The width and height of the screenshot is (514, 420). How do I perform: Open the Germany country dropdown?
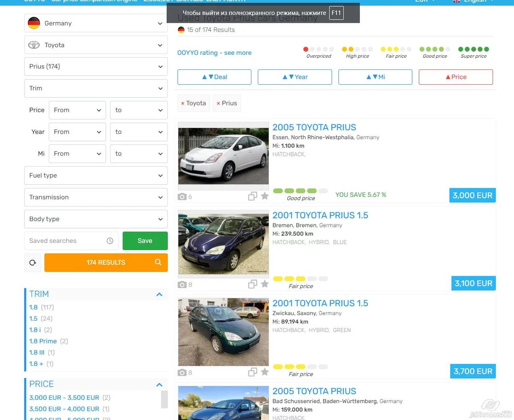pos(96,23)
